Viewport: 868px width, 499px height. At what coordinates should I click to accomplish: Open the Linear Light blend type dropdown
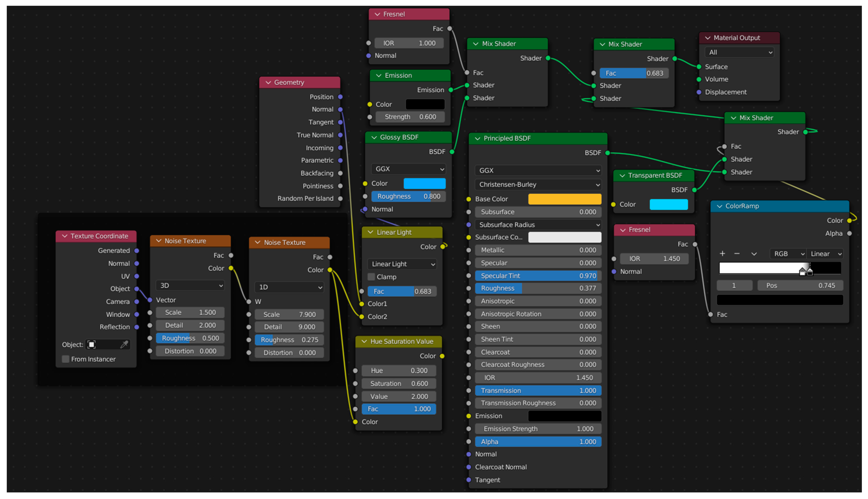coord(402,264)
